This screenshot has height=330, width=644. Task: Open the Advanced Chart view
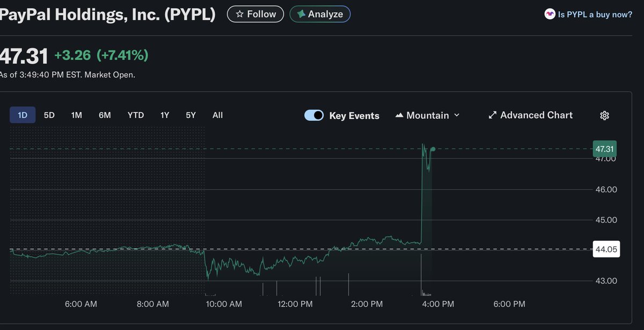[x=530, y=115]
